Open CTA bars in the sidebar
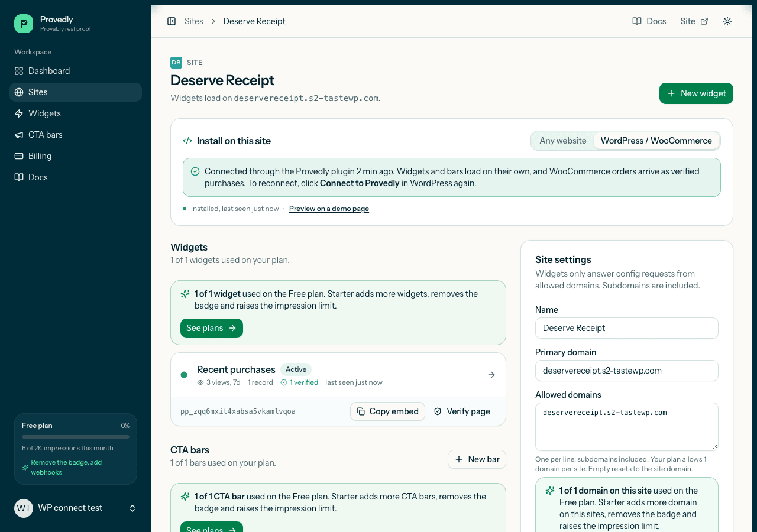Image resolution: width=757 pixels, height=532 pixels. (x=76, y=135)
